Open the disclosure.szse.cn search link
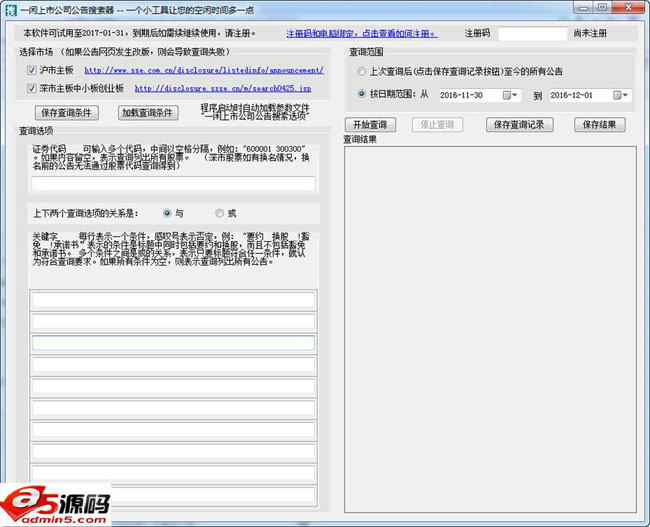The image size is (650, 527). [x=223, y=88]
